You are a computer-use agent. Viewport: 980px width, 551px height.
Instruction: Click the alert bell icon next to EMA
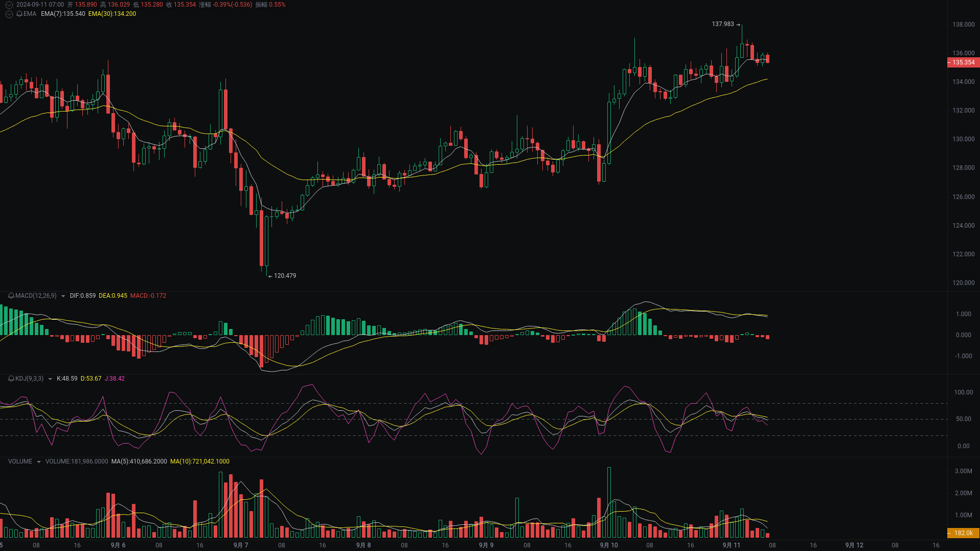point(19,14)
